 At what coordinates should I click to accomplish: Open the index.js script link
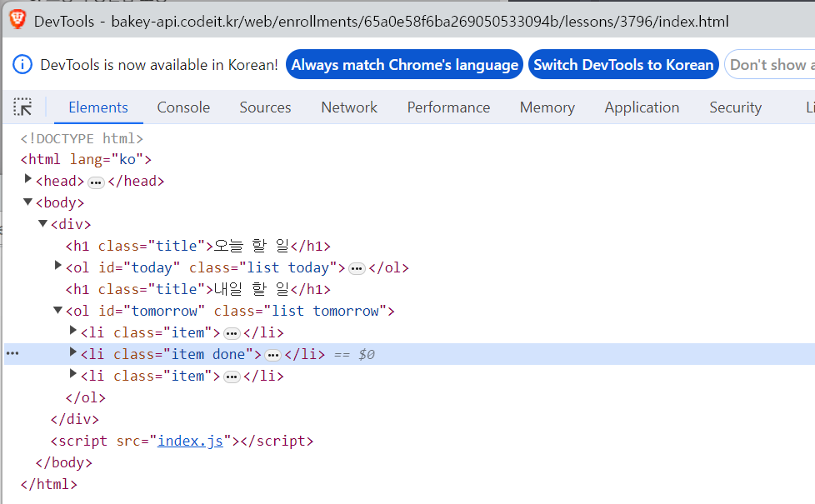pyautogui.click(x=190, y=441)
